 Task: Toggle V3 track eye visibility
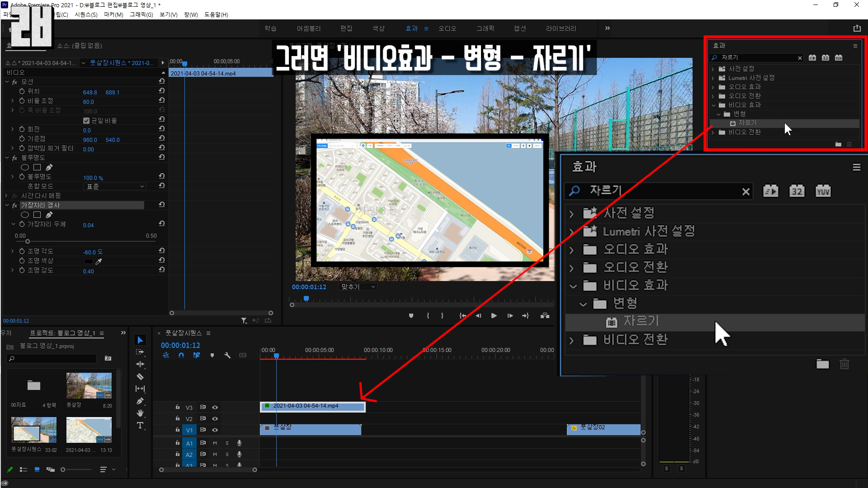[215, 407]
